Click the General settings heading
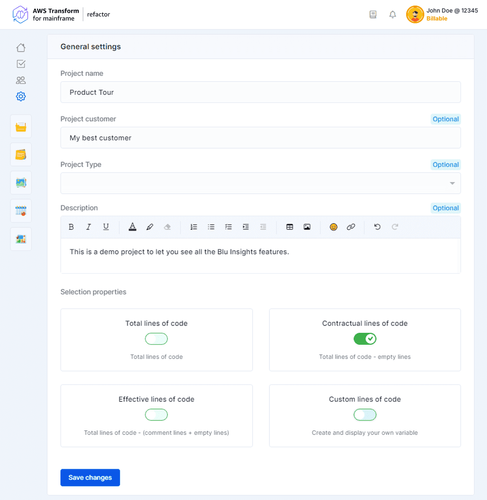The image size is (487, 500). coord(91,47)
